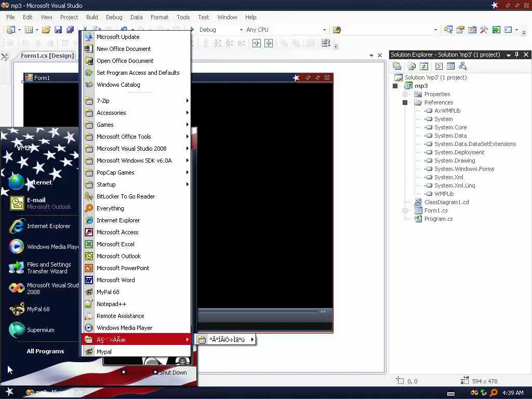This screenshot has height=399, width=532.
Task: Click the Open File folder icon
Action: pyautogui.click(x=46, y=30)
